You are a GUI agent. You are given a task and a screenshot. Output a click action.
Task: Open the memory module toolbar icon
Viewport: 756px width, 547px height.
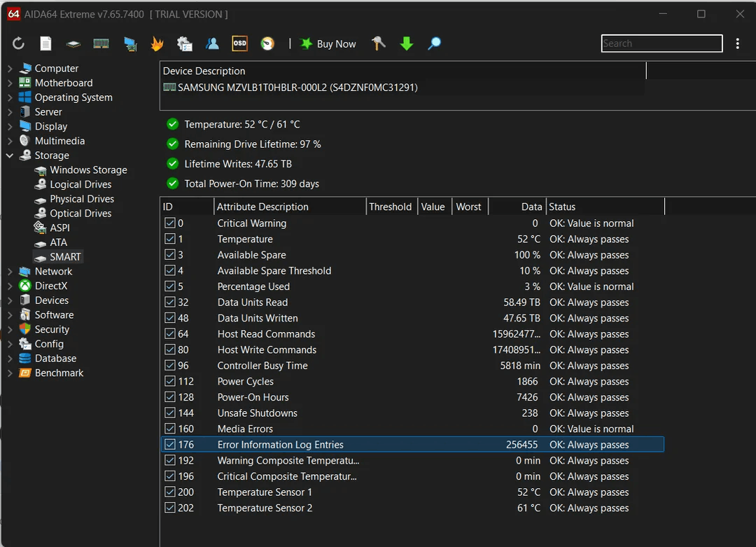[x=101, y=44]
